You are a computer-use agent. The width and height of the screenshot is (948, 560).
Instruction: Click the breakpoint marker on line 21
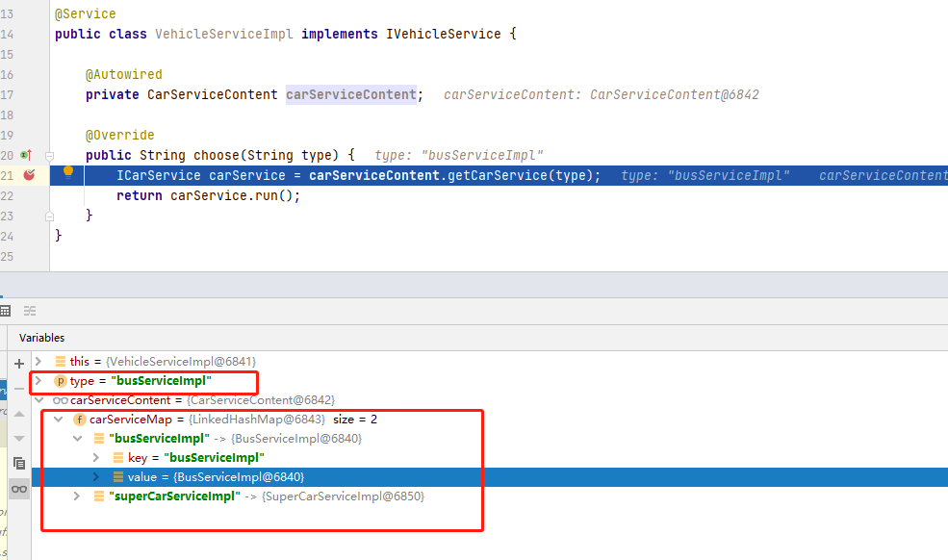[28, 175]
